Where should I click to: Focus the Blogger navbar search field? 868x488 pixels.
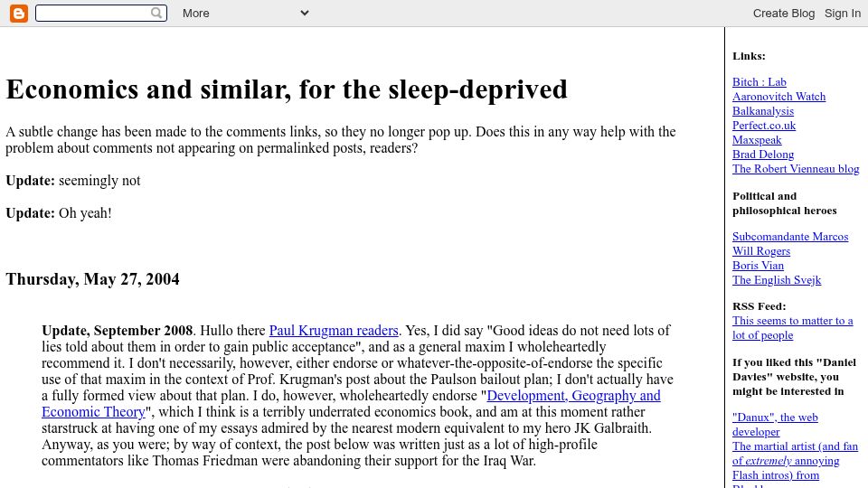[x=100, y=13]
